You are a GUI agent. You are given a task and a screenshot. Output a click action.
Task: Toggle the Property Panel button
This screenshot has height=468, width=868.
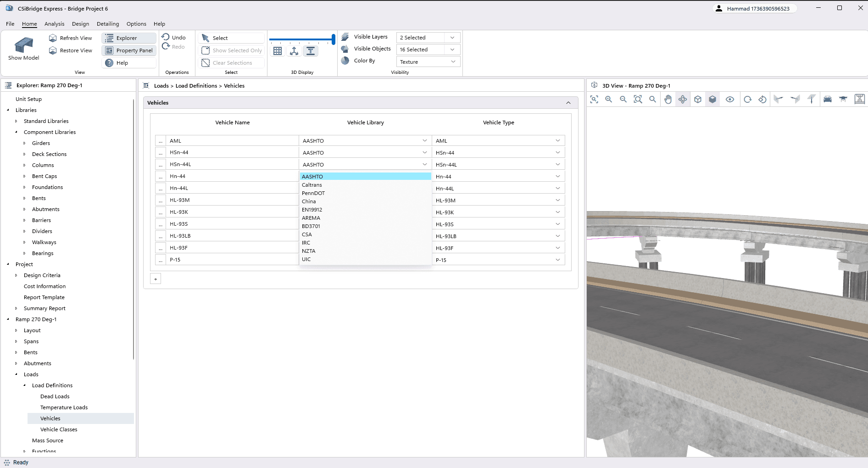pos(129,50)
